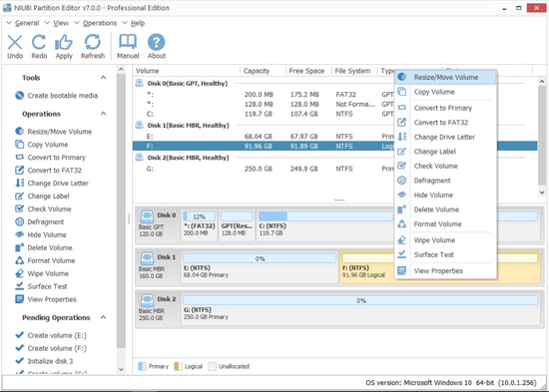Choose Delete Volume in context menu
The image size is (549, 392).
446,209
